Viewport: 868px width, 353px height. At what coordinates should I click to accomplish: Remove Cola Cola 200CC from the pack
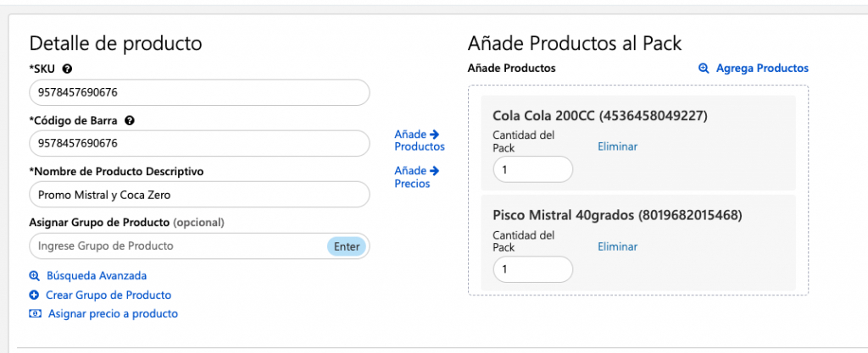[617, 146]
